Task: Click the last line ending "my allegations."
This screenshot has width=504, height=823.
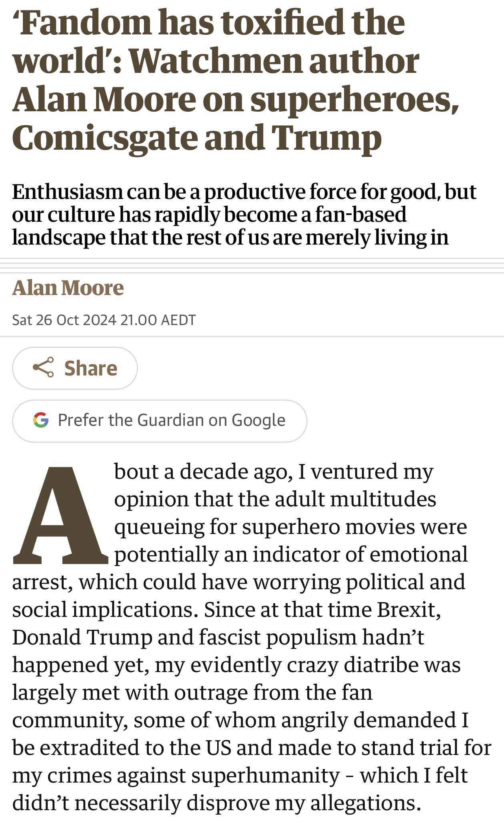Action: click(216, 803)
